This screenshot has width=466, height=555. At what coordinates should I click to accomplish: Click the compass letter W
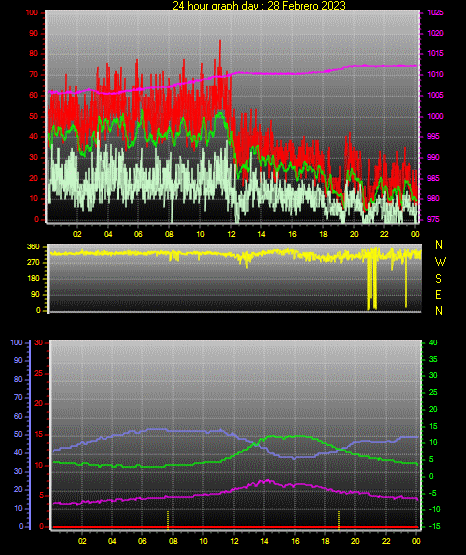coord(440,262)
